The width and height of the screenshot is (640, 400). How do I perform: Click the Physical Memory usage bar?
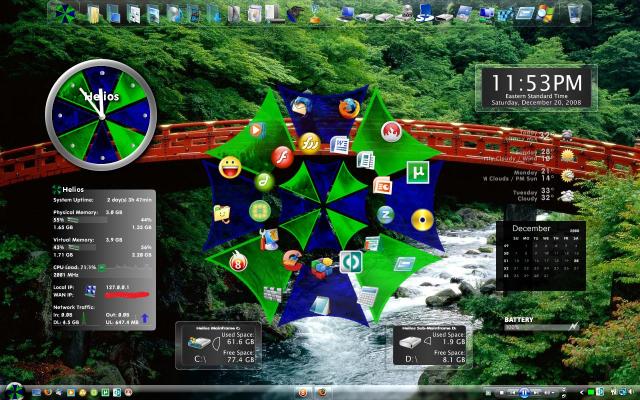(87, 220)
